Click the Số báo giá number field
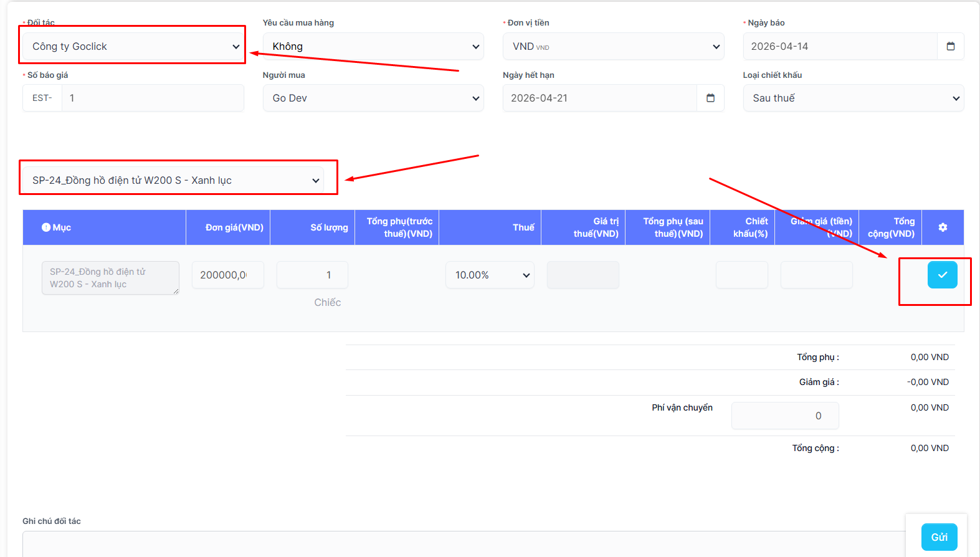980x557 pixels. click(x=152, y=98)
